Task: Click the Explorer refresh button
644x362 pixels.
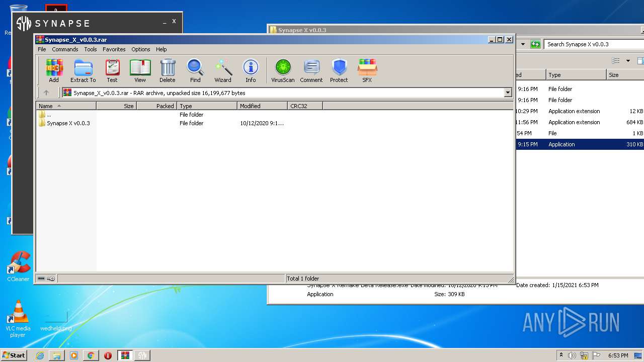Action: click(x=535, y=44)
